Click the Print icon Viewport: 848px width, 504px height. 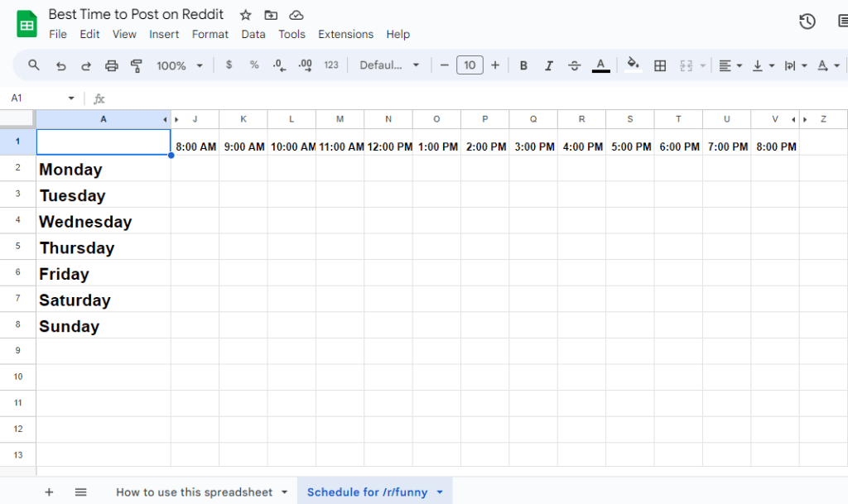tap(110, 65)
